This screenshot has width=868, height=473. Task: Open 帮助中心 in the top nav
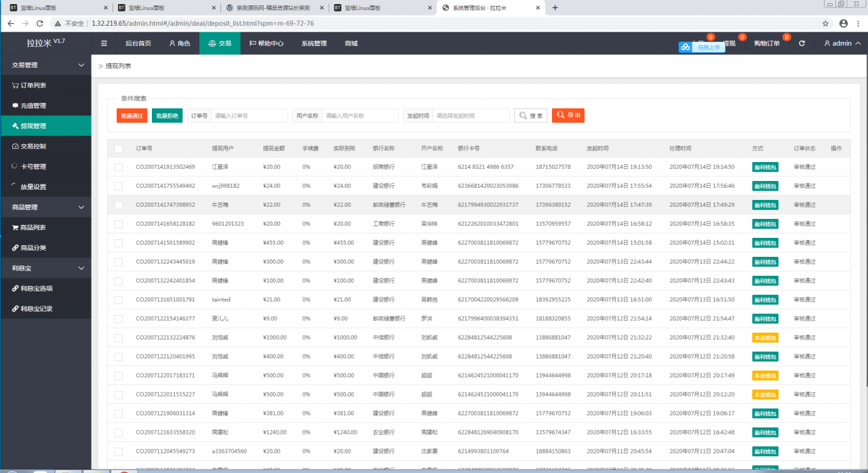267,43
